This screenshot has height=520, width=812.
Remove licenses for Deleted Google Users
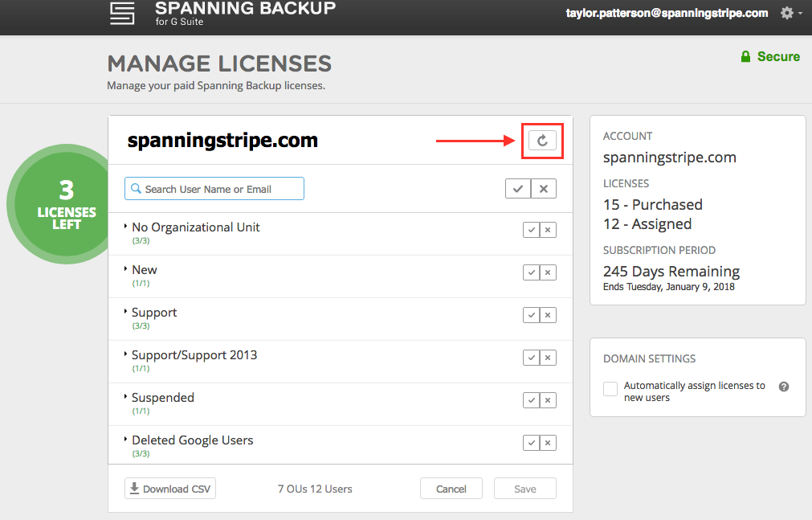tap(548, 443)
